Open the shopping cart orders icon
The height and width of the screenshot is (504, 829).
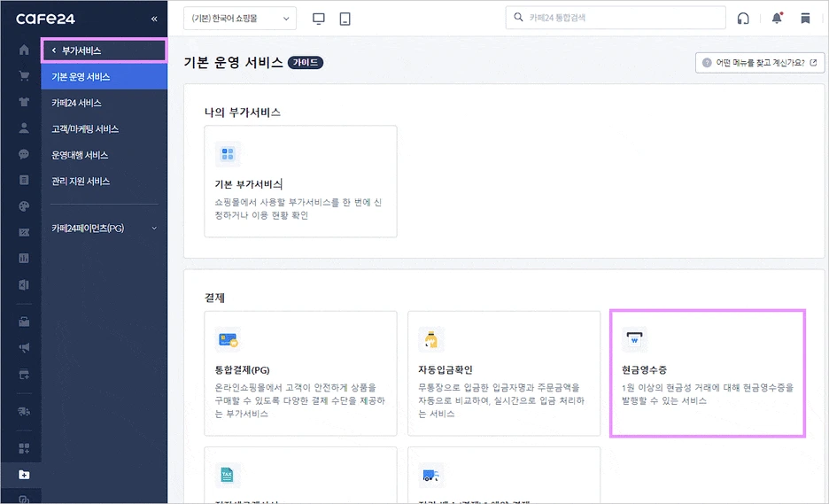24,75
